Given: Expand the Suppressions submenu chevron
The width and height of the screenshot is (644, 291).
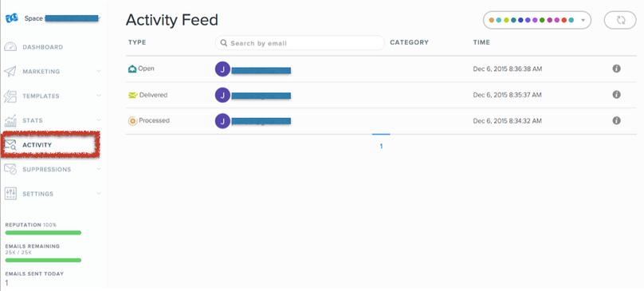Looking at the screenshot, I should coord(99,168).
